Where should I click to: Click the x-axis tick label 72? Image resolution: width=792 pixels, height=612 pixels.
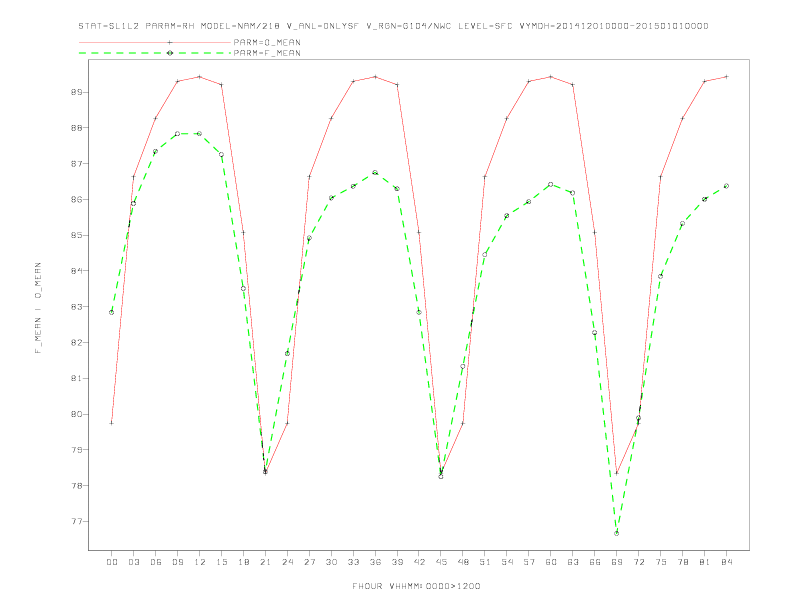point(638,562)
